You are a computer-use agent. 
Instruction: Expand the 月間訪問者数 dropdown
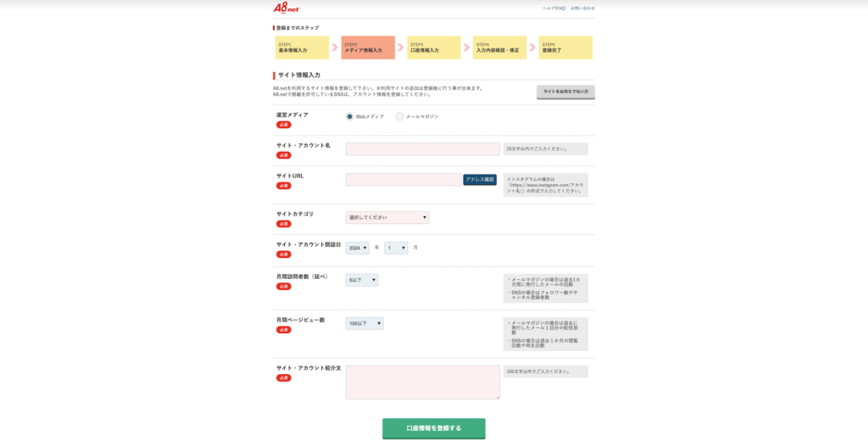[362, 280]
